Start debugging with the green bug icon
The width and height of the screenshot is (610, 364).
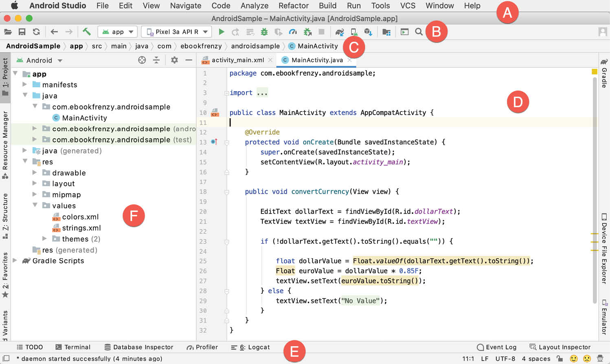coord(264,32)
